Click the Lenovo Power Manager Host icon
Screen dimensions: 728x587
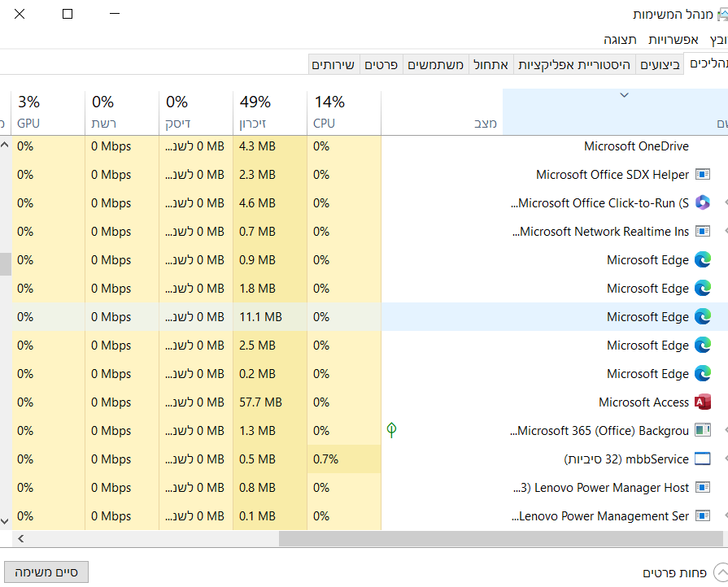point(703,488)
